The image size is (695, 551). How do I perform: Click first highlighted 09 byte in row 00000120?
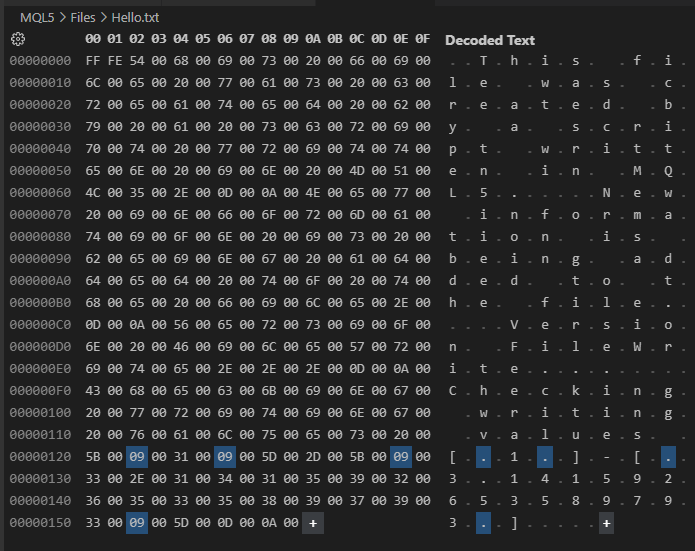tap(137, 457)
